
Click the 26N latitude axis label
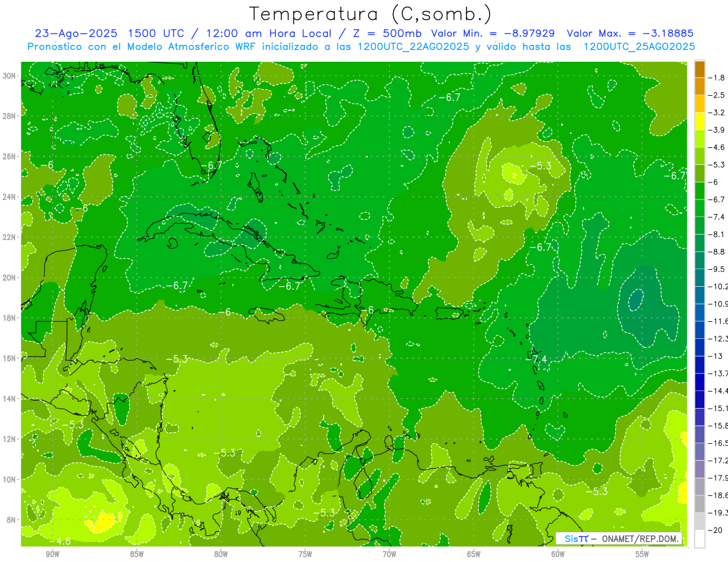point(10,156)
